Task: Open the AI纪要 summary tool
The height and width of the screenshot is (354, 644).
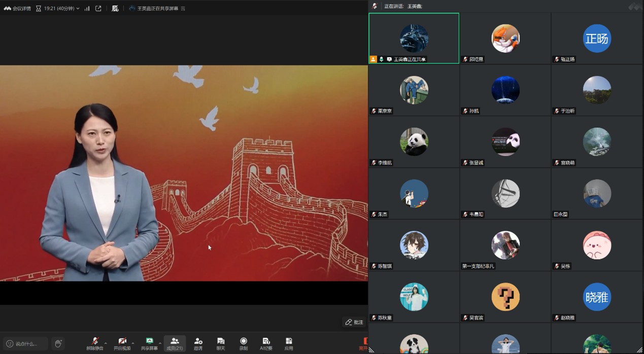Action: [266, 343]
